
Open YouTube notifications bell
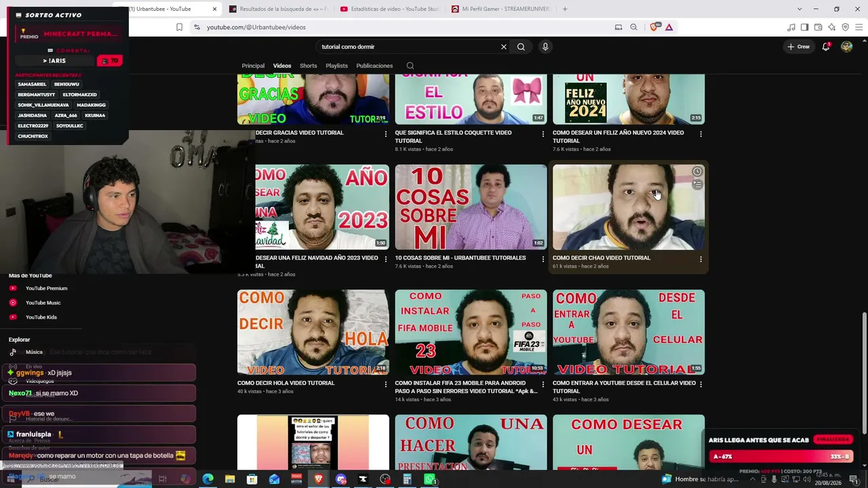point(825,47)
